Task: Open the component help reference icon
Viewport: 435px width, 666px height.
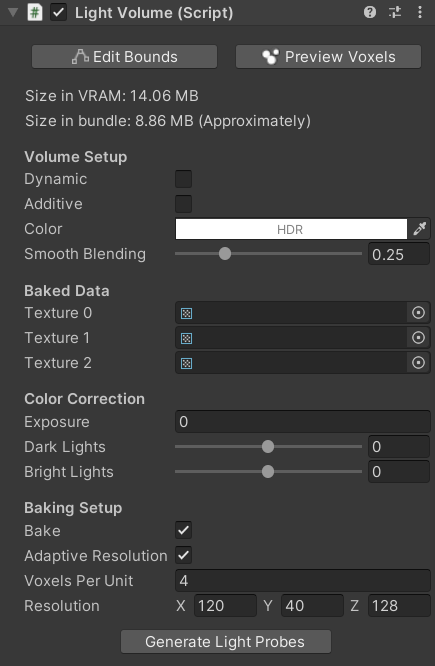Action: click(x=370, y=12)
